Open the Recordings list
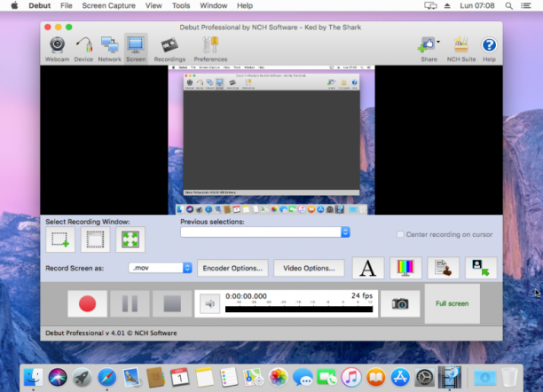This screenshot has height=392, width=543. coord(169,49)
